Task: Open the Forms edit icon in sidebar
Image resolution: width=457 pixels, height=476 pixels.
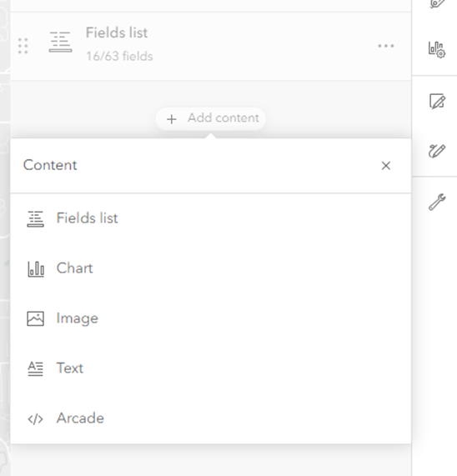Action: point(437,101)
